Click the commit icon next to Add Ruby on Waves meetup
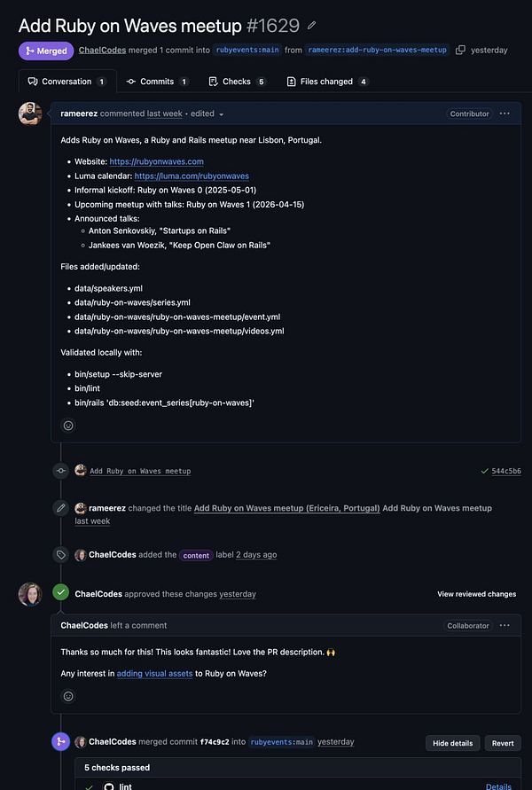The width and height of the screenshot is (532, 790). pos(61,471)
